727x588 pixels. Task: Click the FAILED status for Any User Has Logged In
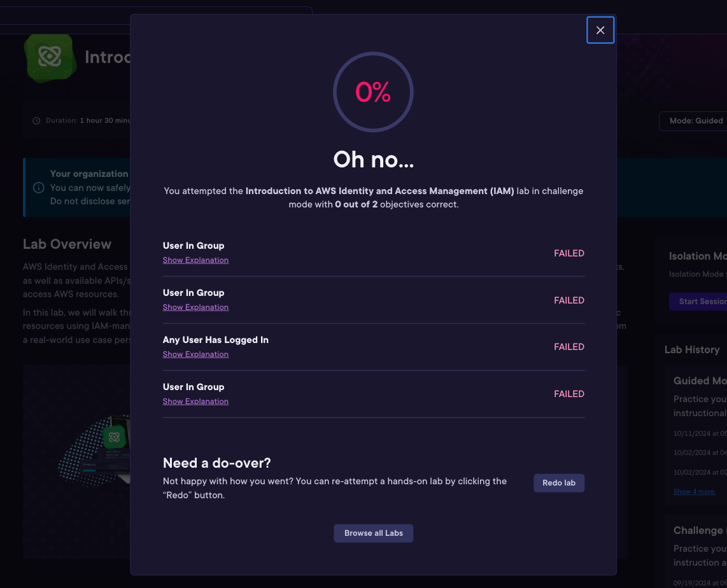pyautogui.click(x=569, y=347)
